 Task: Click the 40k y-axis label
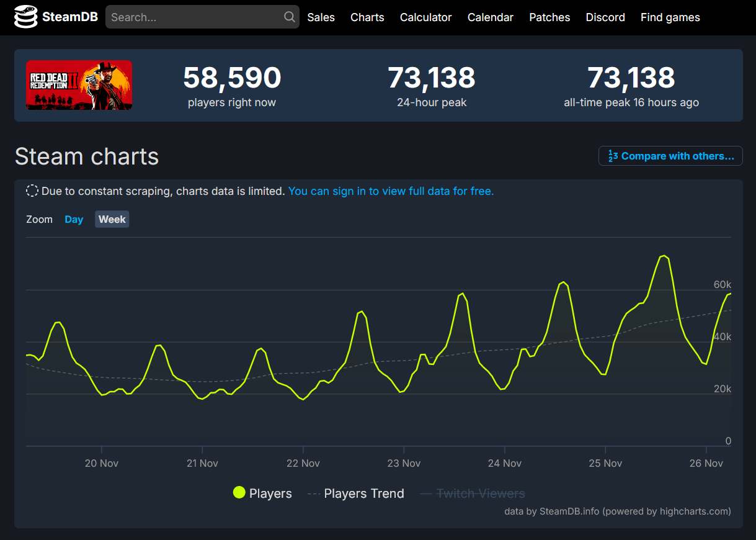723,336
